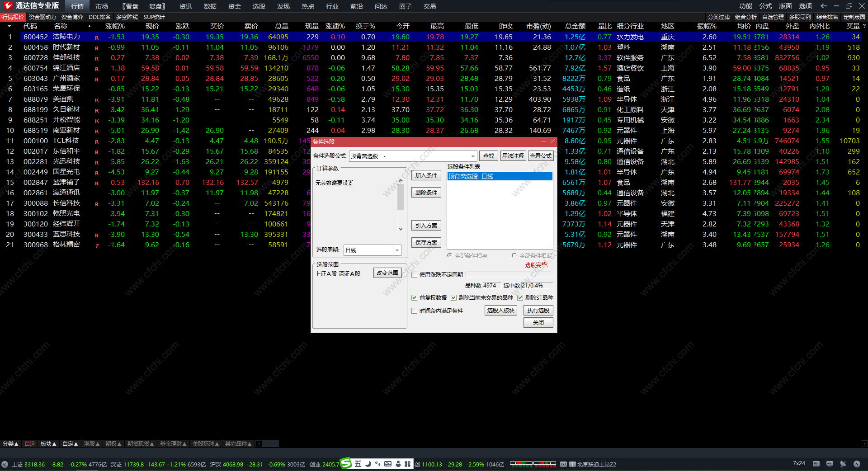868x471 pixels.
Task: Open 分类 tab dropdown at bottom
Action: [x=10, y=444]
